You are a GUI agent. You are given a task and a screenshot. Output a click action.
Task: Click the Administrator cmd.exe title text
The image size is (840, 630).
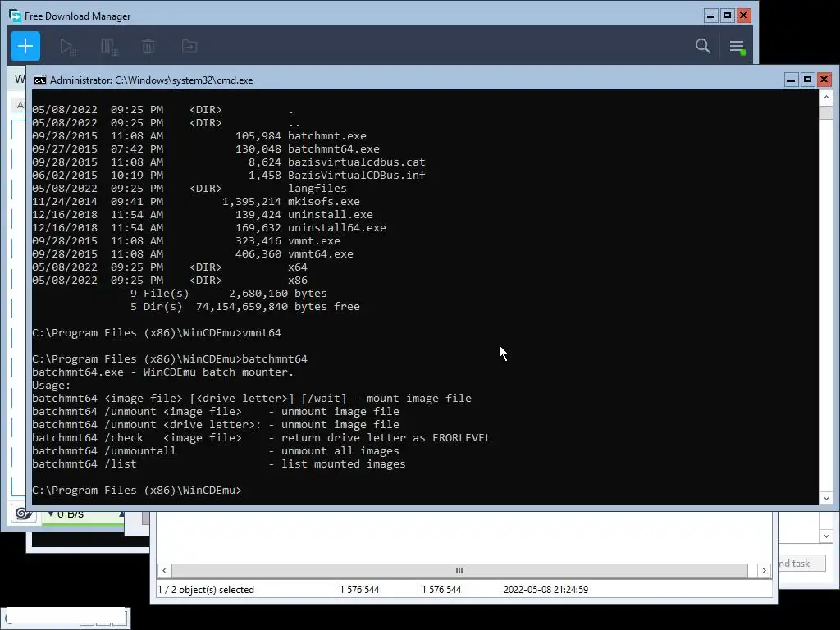click(152, 80)
